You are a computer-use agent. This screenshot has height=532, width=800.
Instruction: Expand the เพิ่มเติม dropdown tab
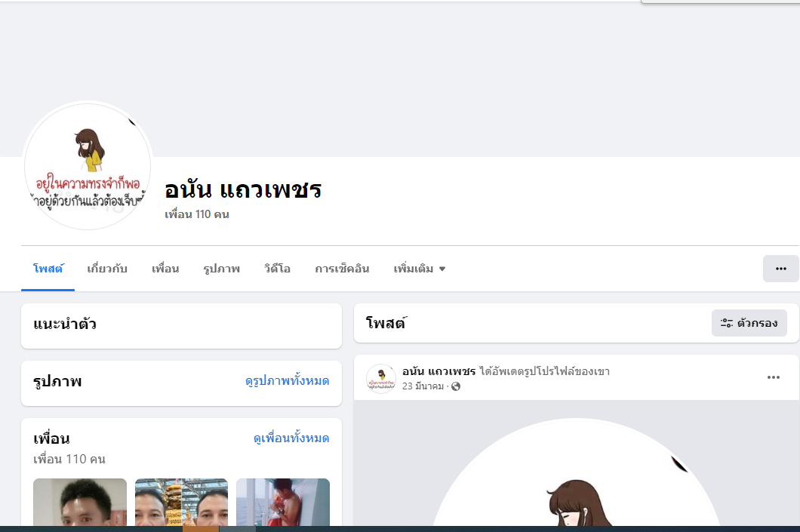[x=420, y=269]
